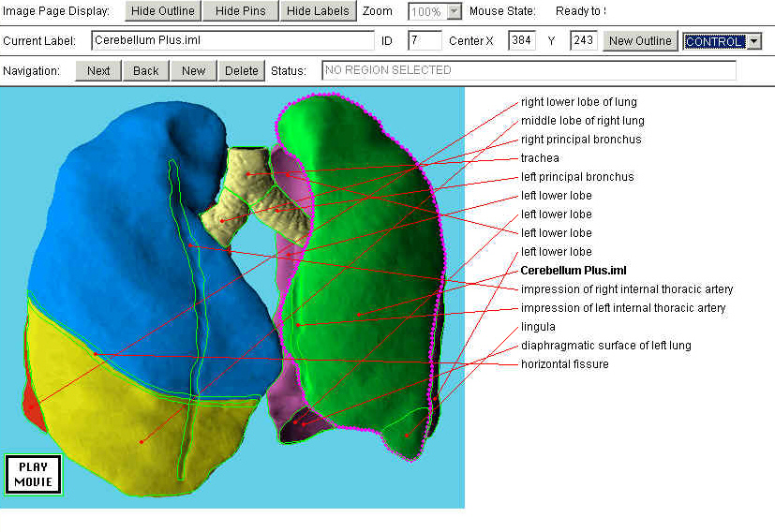Delete the current label
This screenshot has width=775, height=532.
click(241, 70)
